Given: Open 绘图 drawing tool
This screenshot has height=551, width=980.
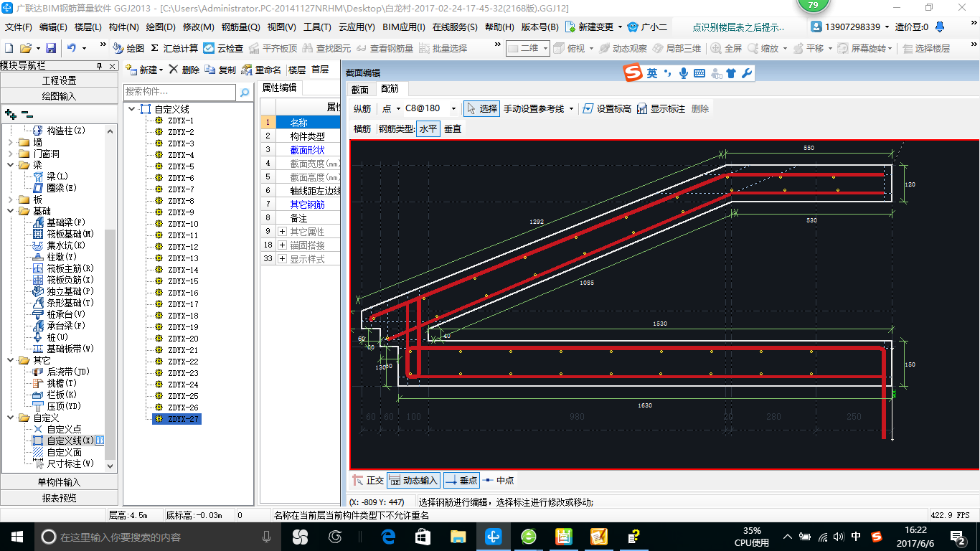Looking at the screenshot, I should point(128,48).
